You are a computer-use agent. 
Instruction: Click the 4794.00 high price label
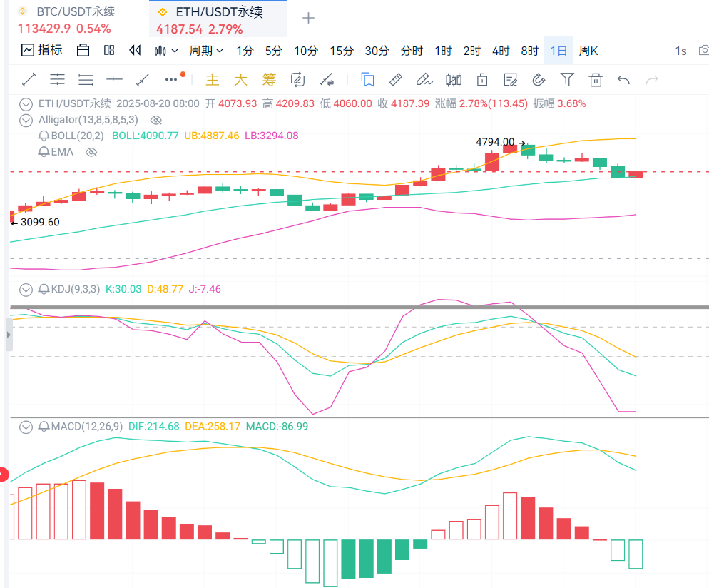tap(495, 142)
